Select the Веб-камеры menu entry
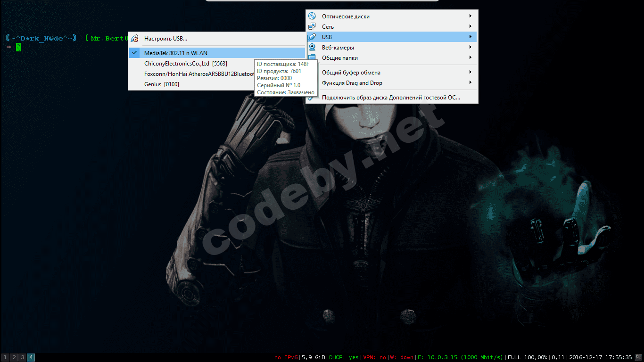Image resolution: width=644 pixels, height=362 pixels. click(x=392, y=48)
